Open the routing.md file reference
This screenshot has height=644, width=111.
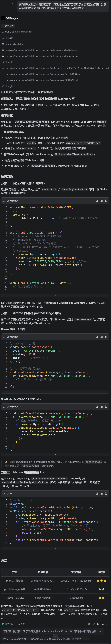[40, 56]
